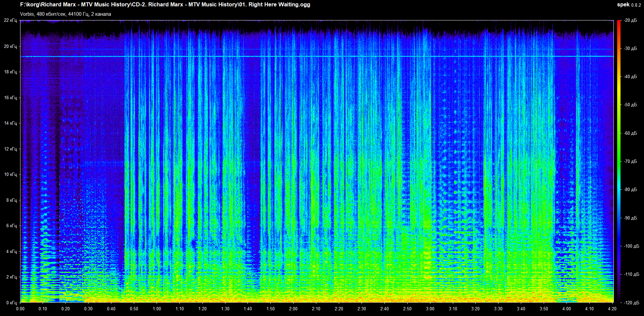Click the 16 кГц frequency axis label
The width and height of the screenshot is (644, 316).
(10, 98)
